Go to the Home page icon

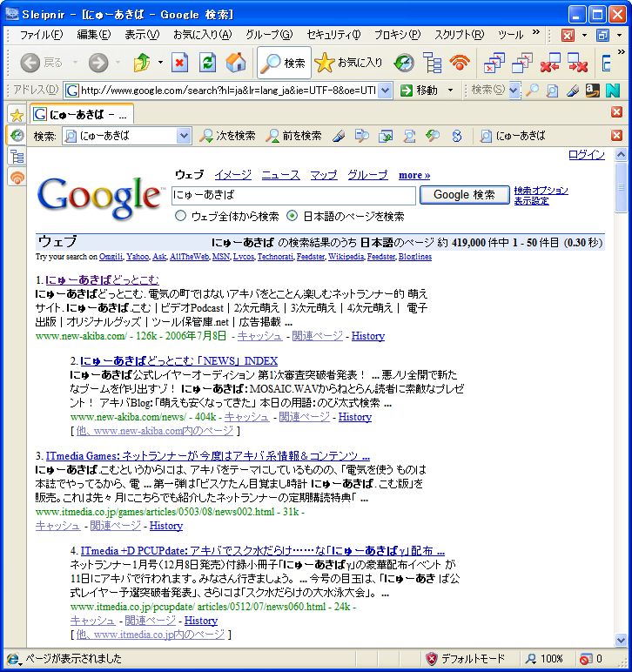coord(236,63)
